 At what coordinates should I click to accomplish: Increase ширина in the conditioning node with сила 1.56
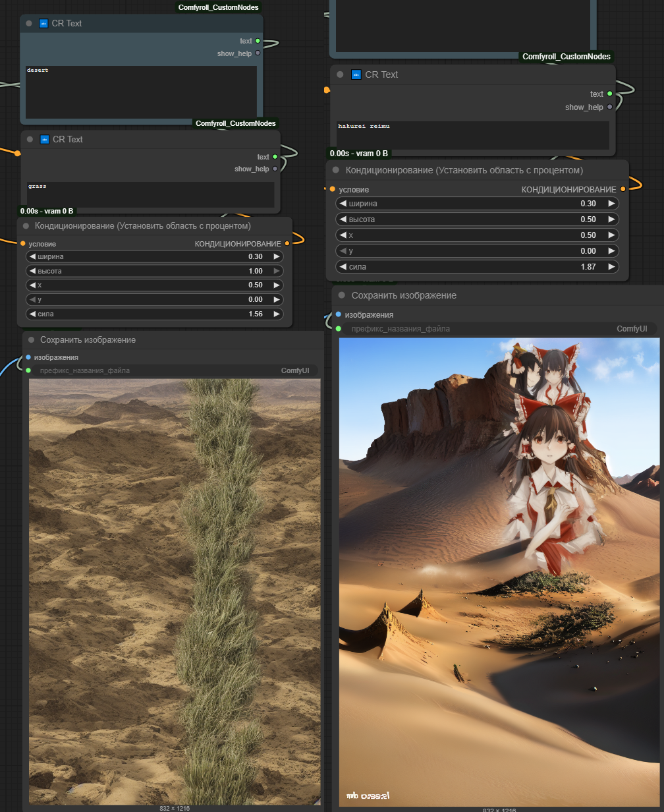pos(277,256)
